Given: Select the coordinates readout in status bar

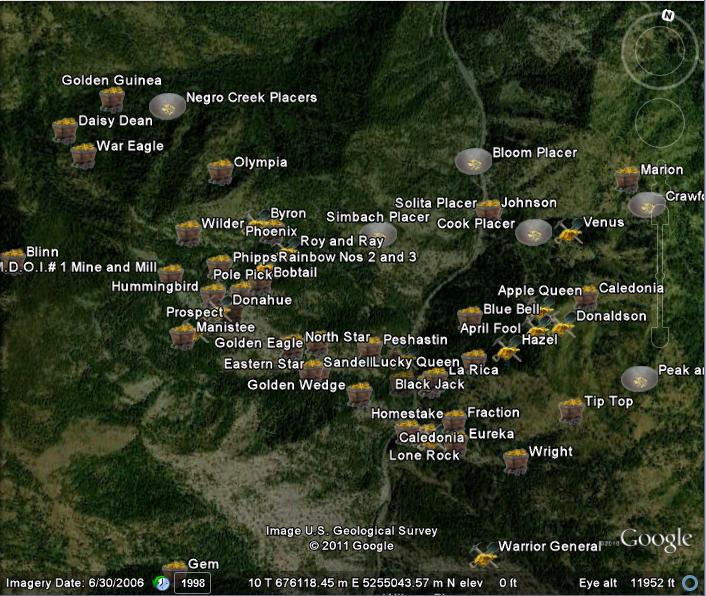Looking at the screenshot, I should (365, 583).
